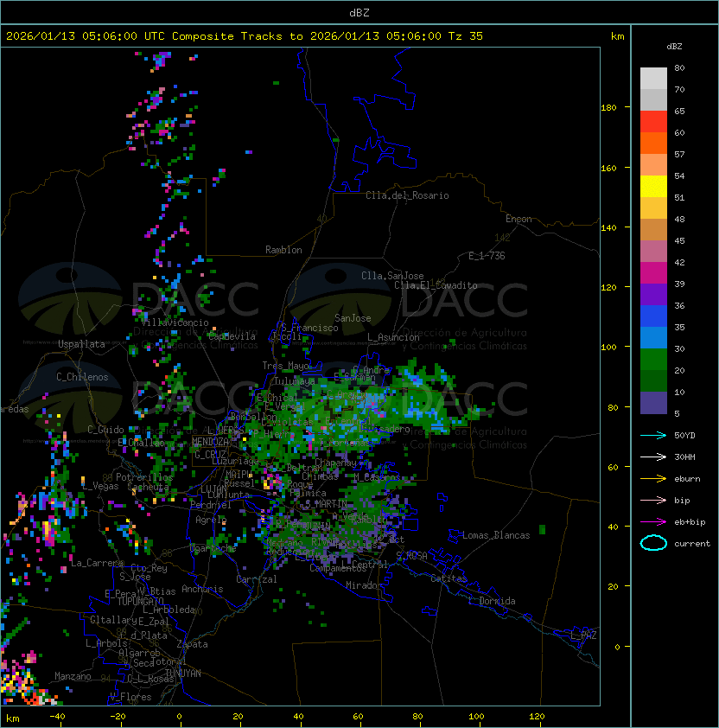Click the 'Manzano' map label
This screenshot has width=719, height=728.
tap(73, 676)
